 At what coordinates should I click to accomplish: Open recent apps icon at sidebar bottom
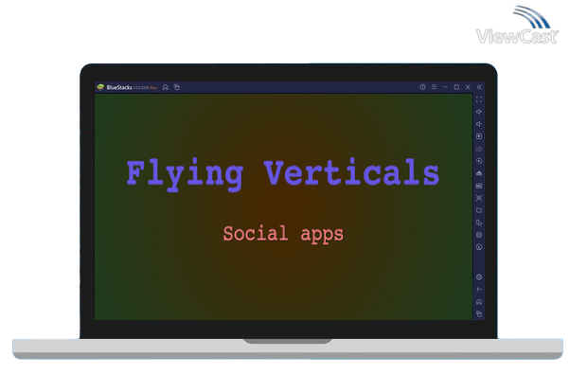[479, 313]
